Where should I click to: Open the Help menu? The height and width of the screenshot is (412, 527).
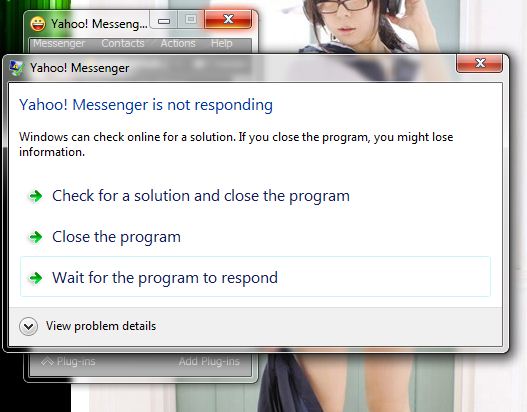point(221,43)
